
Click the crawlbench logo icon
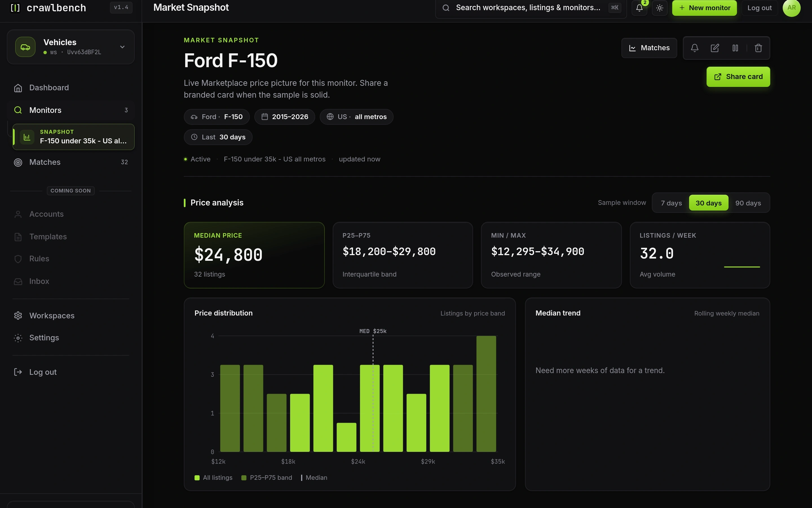pyautogui.click(x=16, y=8)
